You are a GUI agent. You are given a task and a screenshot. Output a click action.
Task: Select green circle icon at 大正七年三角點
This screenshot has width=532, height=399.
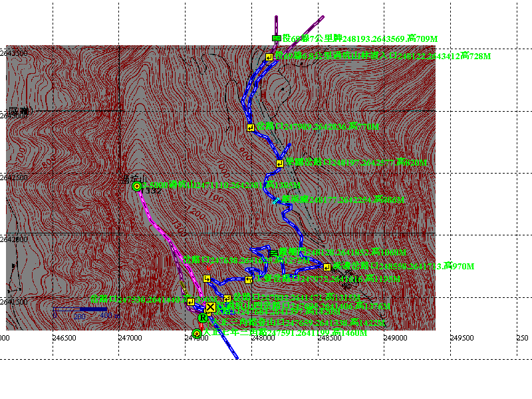tap(197, 334)
